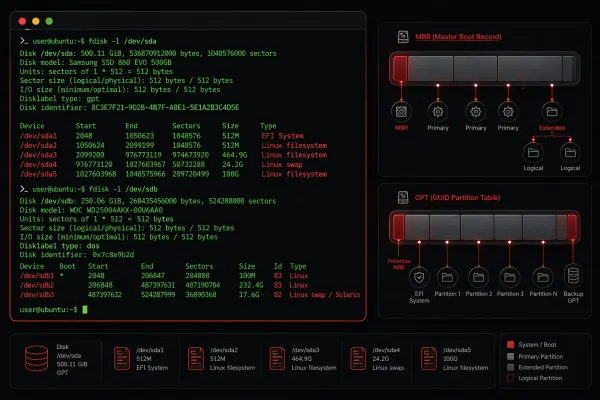Viewport: 600px width, 400px height.
Task: Click the boot flag asterisk for /dev/sdb1
Action: click(62, 276)
